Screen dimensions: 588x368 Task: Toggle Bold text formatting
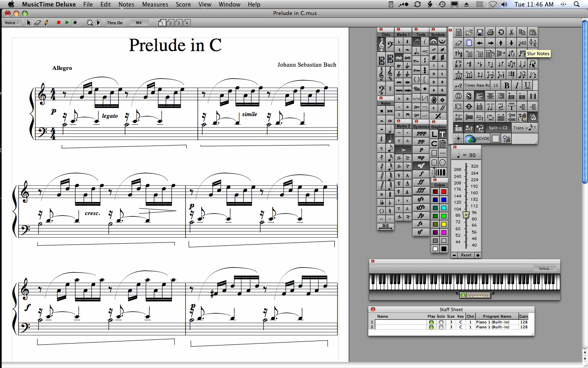507,85
